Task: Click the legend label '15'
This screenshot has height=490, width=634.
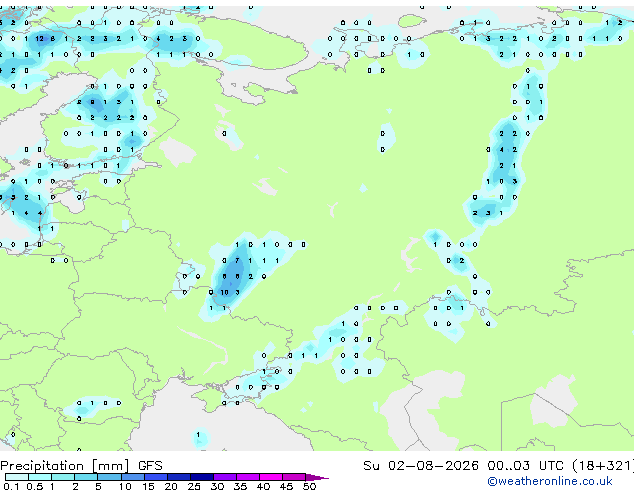Action: [148, 486]
